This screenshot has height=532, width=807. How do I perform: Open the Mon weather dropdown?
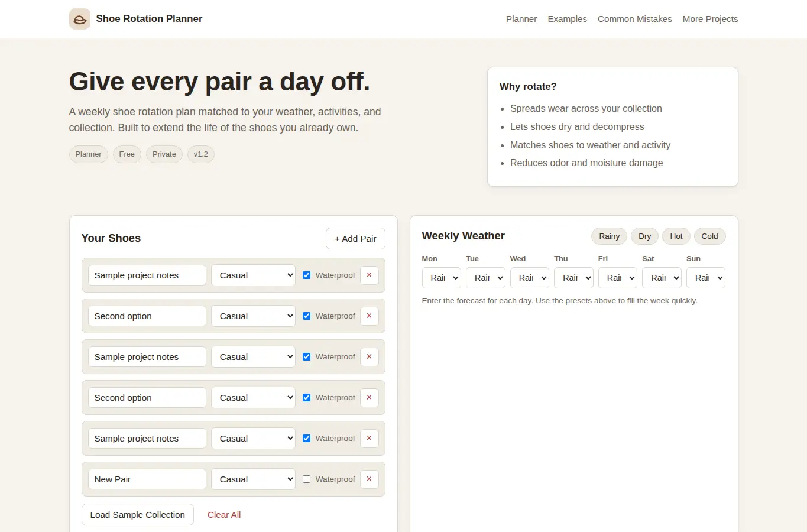441,278
